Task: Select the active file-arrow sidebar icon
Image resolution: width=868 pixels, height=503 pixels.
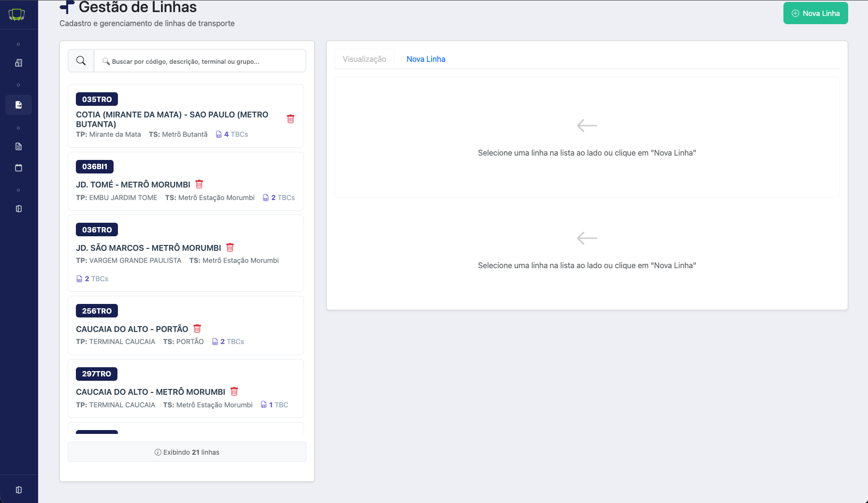Action: [19, 105]
